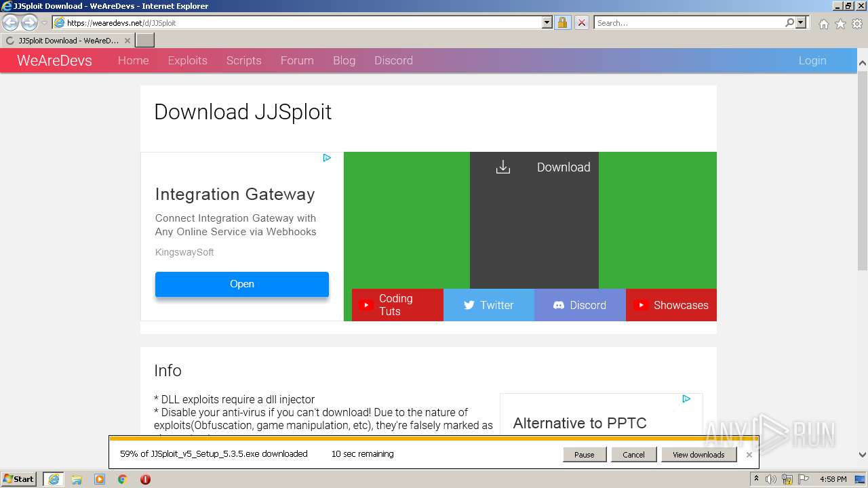Screen dimensions: 868x488
Task: Close the download notification bar
Action: tap(749, 455)
